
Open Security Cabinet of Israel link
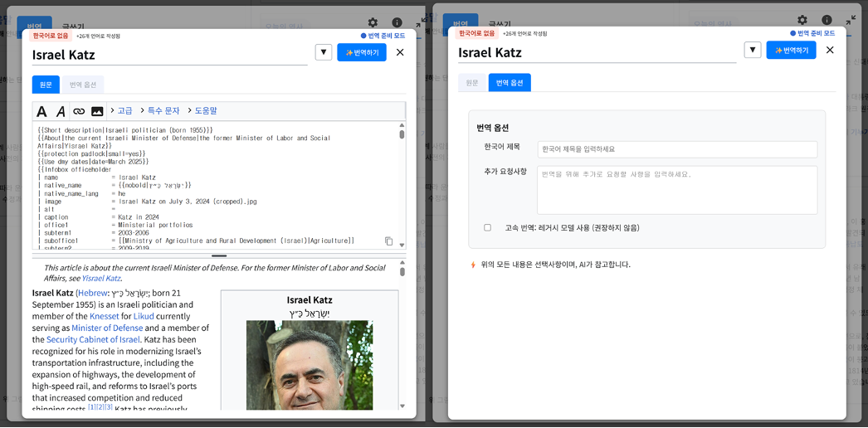click(93, 339)
